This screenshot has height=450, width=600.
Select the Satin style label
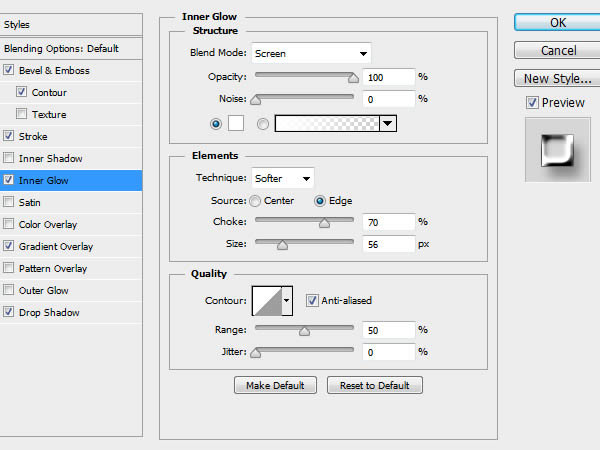pos(29,202)
